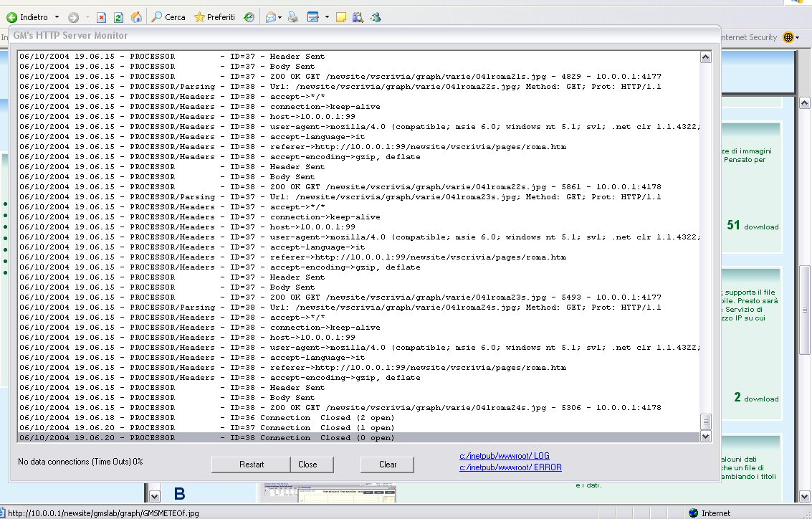Select the 'ID=36 Connection Closed (2 open)' log line
Viewport: 812px width, 519px height.
358,417
